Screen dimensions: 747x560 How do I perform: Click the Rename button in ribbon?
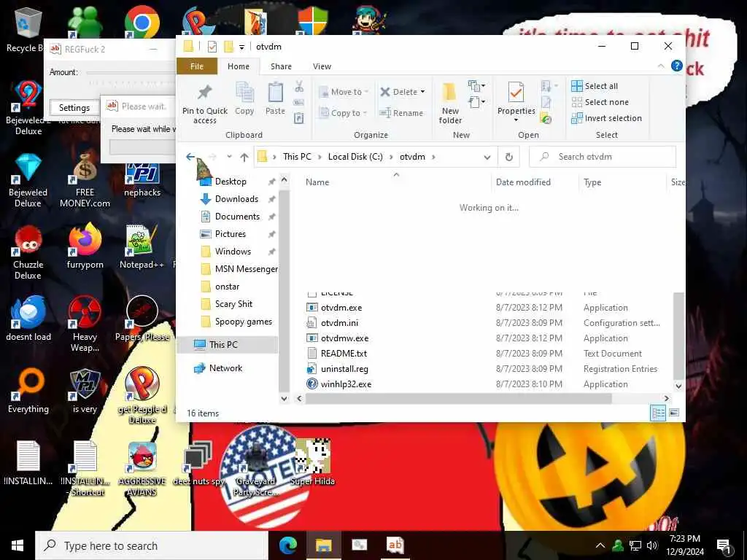coord(401,113)
